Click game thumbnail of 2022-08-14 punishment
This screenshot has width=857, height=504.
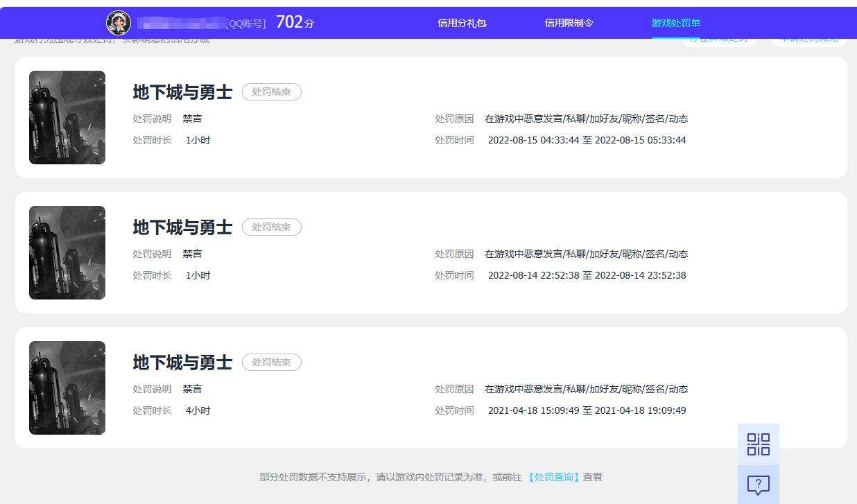[x=67, y=253]
